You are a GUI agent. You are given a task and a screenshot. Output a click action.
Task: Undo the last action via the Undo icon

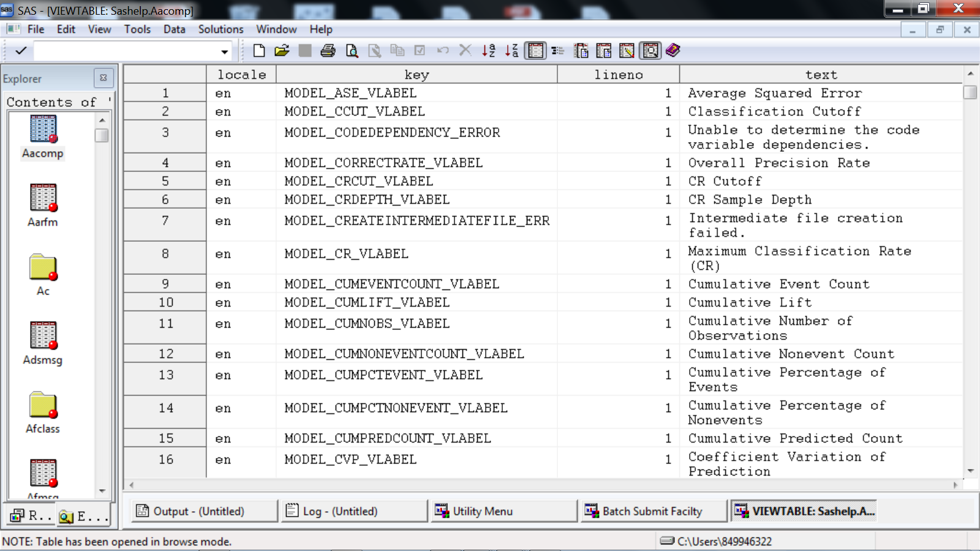click(443, 51)
